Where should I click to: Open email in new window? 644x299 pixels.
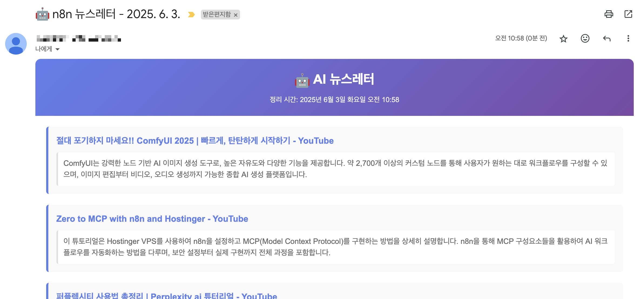(x=628, y=14)
